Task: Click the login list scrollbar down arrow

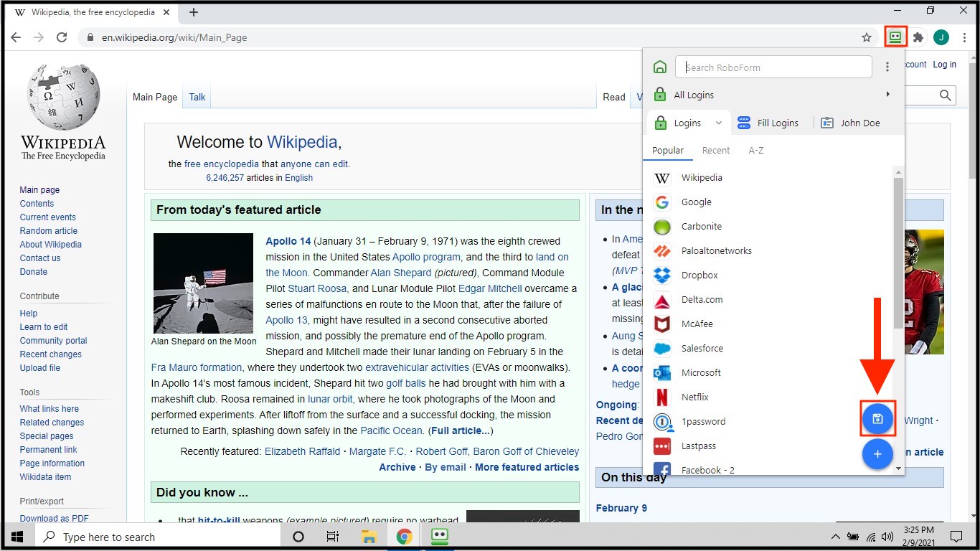Action: [x=898, y=468]
